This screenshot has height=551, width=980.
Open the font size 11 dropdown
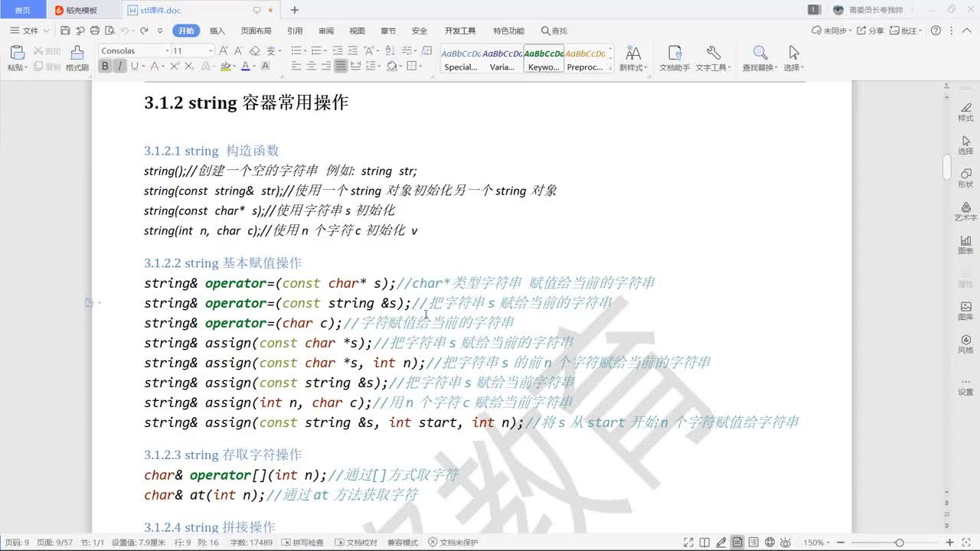coord(211,51)
